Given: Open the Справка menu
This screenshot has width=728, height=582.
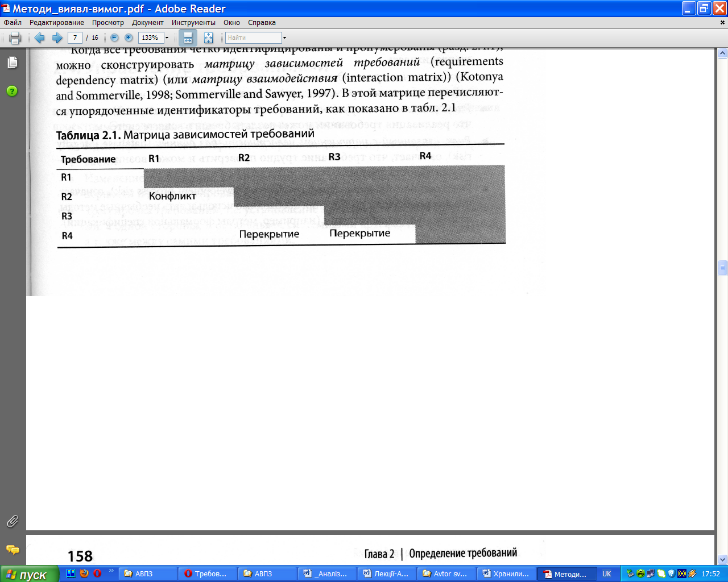Looking at the screenshot, I should pyautogui.click(x=262, y=23).
